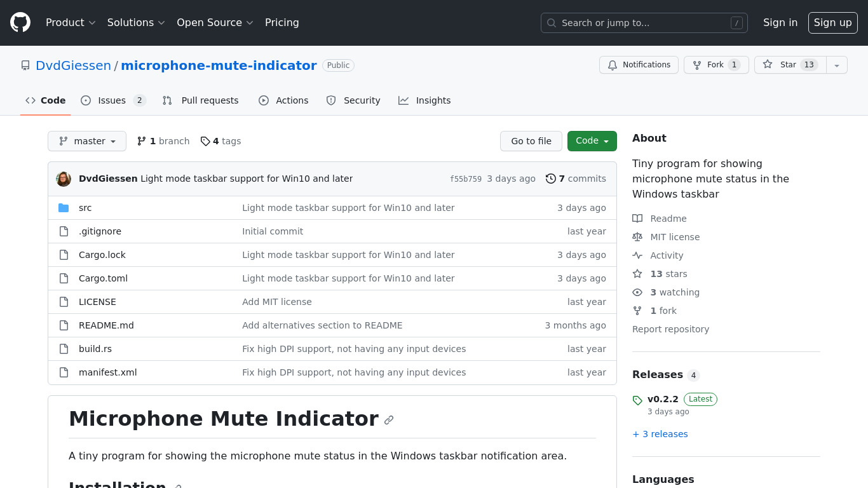The width and height of the screenshot is (868, 488).
Task: Switch to the Insights tab
Action: click(424, 100)
